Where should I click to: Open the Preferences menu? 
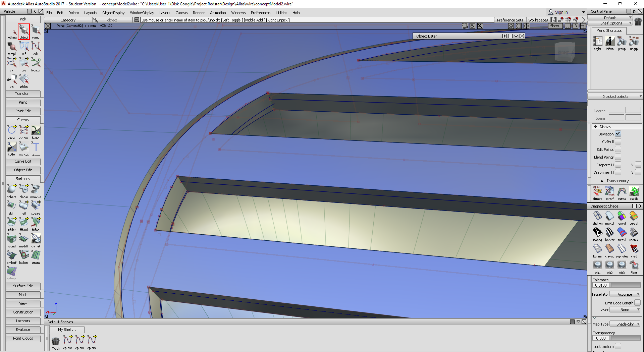pos(261,13)
